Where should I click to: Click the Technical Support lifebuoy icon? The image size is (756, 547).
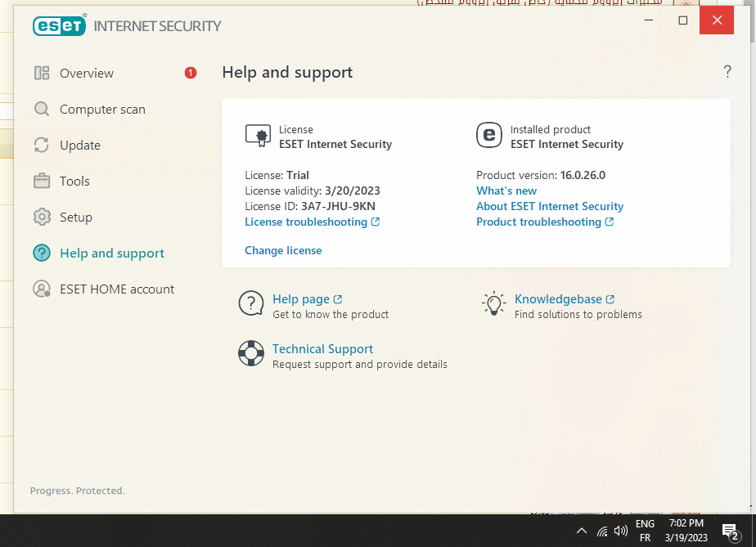pos(251,353)
